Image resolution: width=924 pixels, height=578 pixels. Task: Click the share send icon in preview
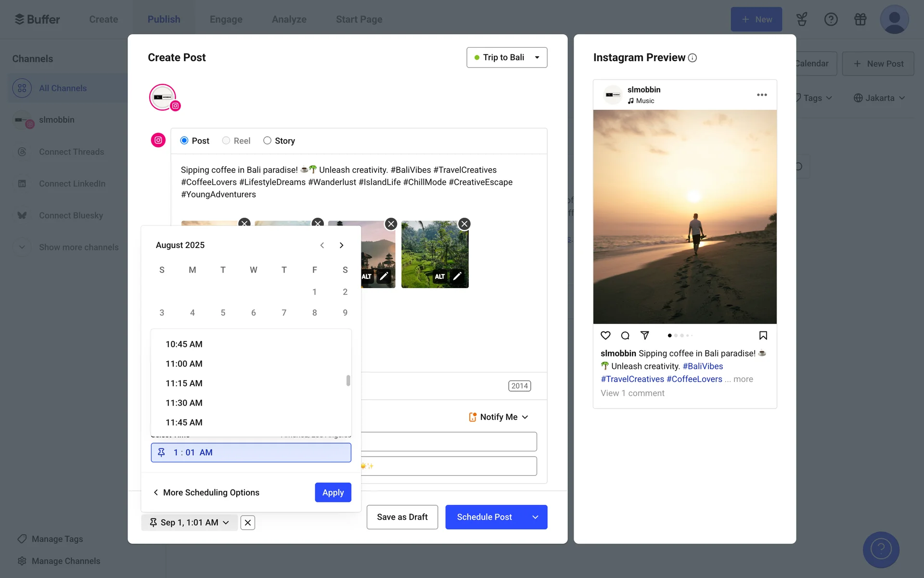click(645, 335)
